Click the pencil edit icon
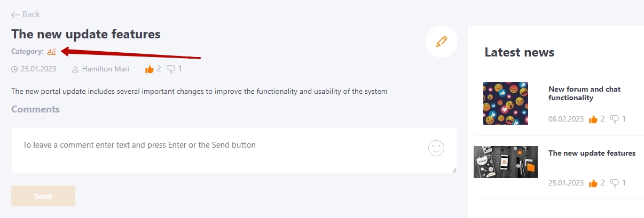Image resolution: width=644 pixels, height=218 pixels. click(442, 42)
